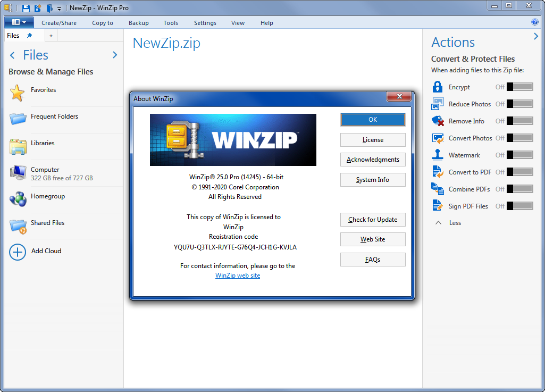Click the Reduce Photos icon
This screenshot has height=392, width=545.
438,104
